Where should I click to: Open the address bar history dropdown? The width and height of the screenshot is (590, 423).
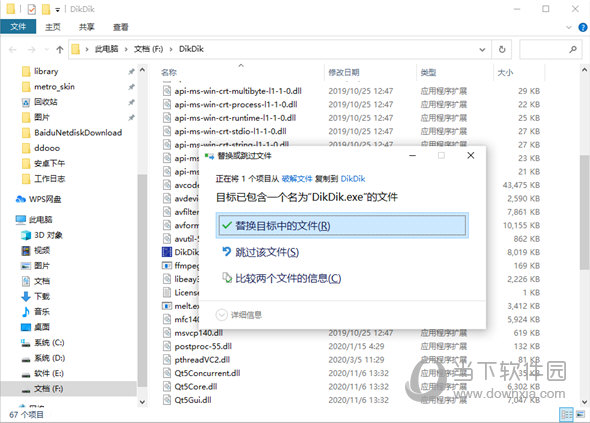(482, 49)
